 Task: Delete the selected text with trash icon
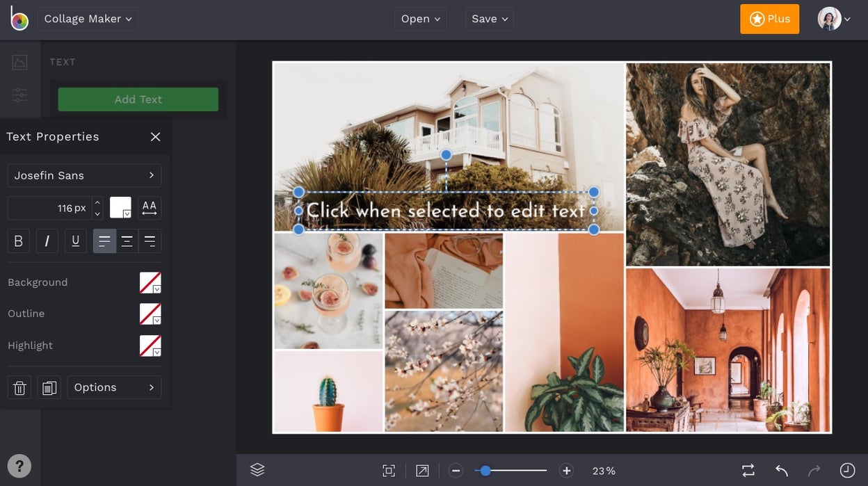[19, 387]
